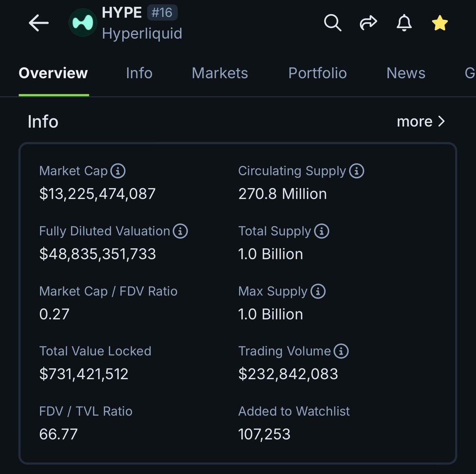Tap the Hyperliquid name text
Viewport: 476px width, 474px height.
coord(142,34)
